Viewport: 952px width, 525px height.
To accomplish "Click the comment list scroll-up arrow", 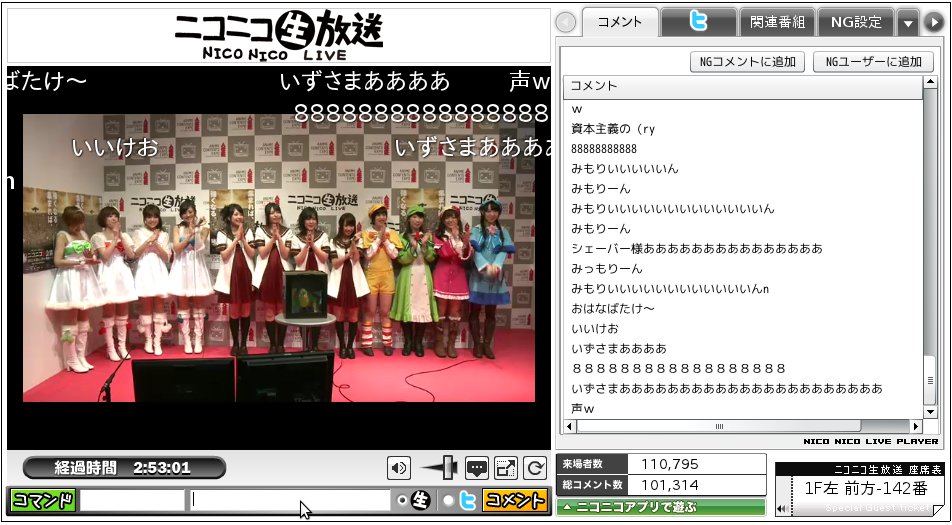I will pyautogui.click(x=930, y=83).
